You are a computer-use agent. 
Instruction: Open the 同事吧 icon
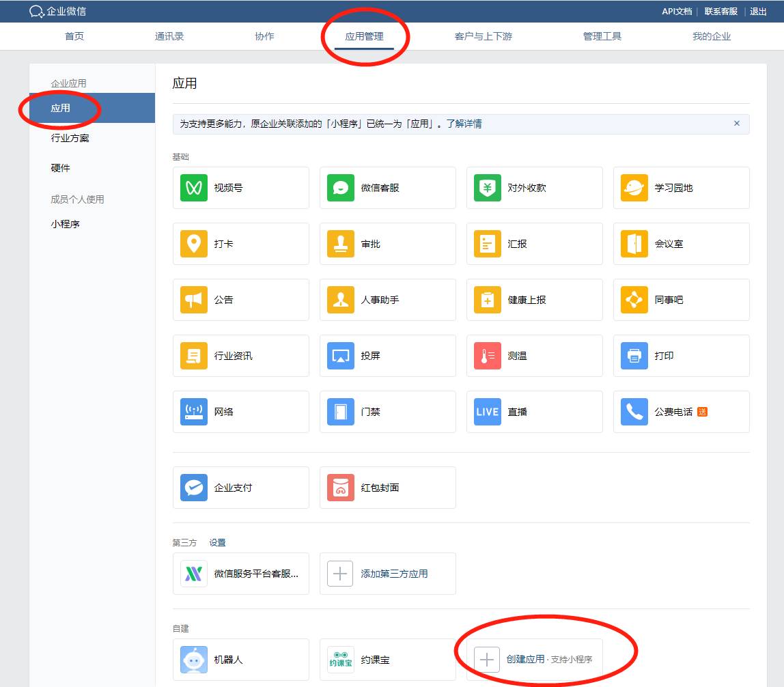tap(634, 300)
